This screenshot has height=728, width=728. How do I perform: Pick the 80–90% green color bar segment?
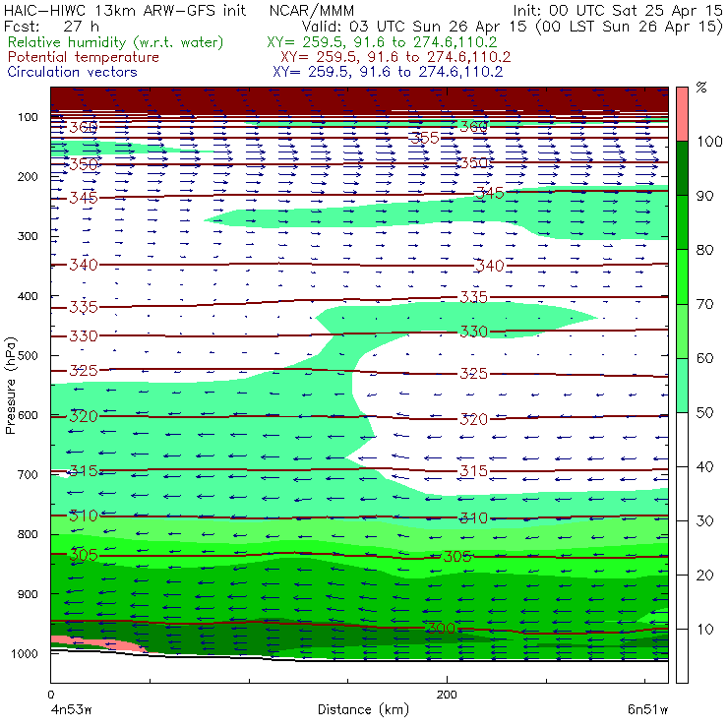(x=682, y=222)
